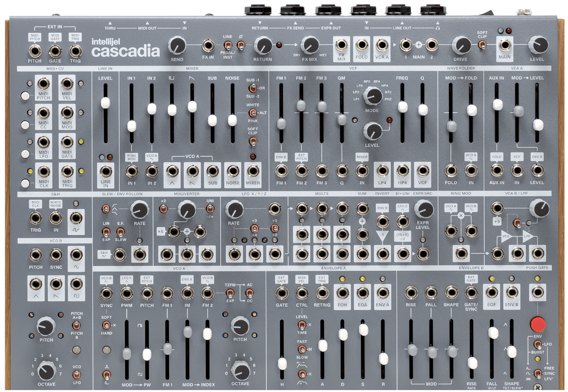Click the VCO A OCTAVE knob
The width and height of the screenshot is (568, 392).
(240, 370)
